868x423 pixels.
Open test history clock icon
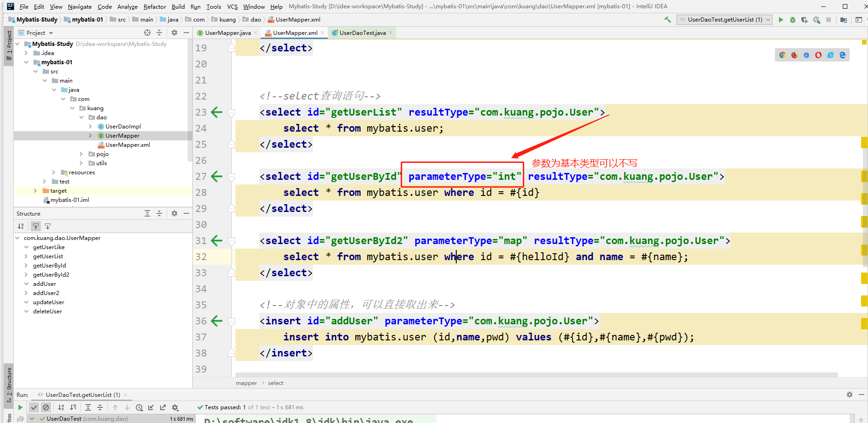pos(139,407)
